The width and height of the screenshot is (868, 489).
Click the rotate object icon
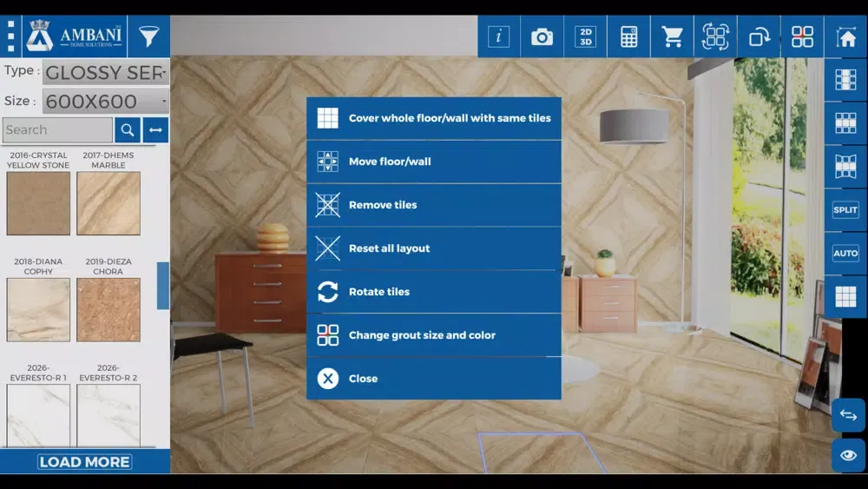(x=759, y=36)
